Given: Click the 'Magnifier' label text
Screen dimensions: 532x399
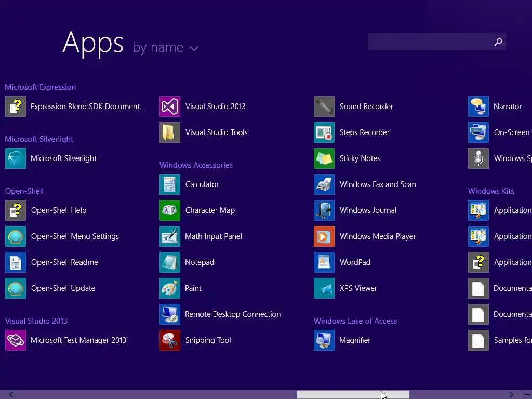Looking at the screenshot, I should (355, 340).
